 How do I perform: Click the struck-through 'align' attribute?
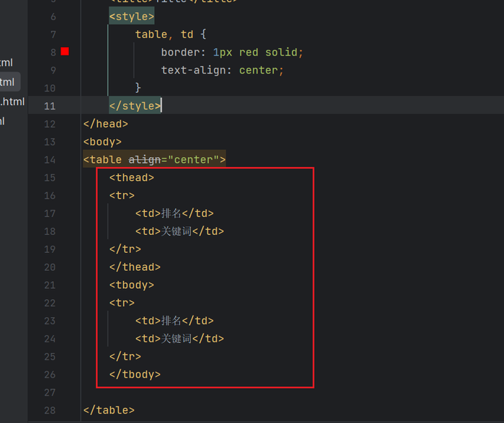click(145, 159)
